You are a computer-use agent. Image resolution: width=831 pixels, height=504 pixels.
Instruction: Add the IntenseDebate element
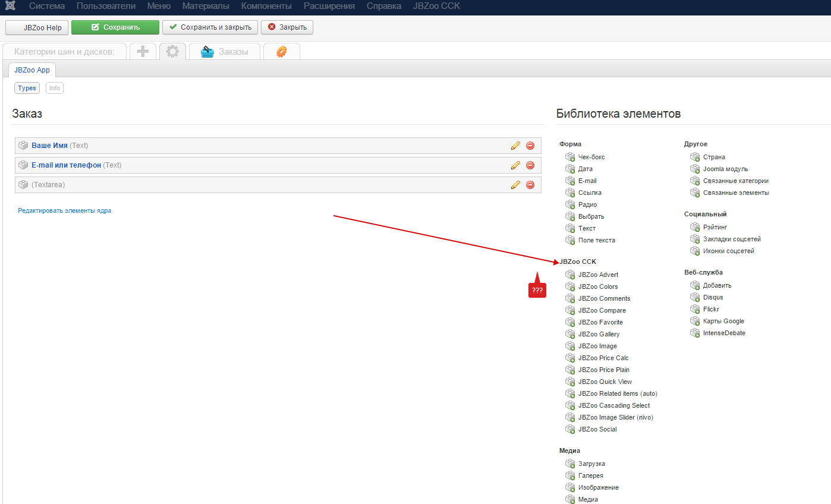tap(724, 333)
